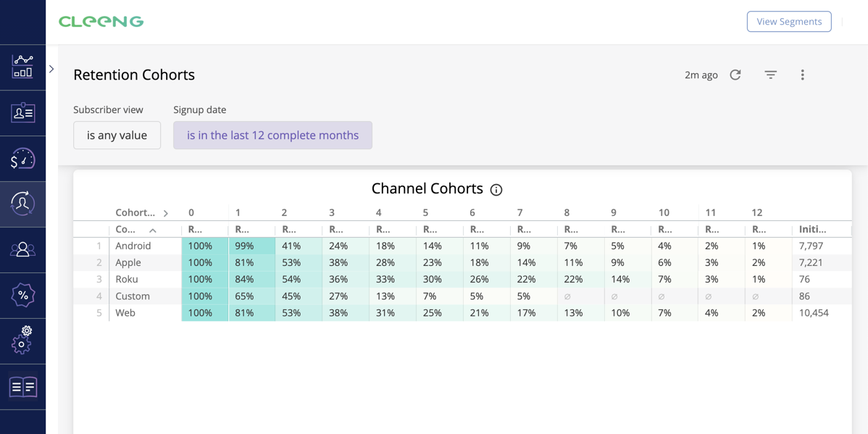The width and height of the screenshot is (868, 434).
Task: Open the dashboard three-dot actions menu
Action: [802, 75]
